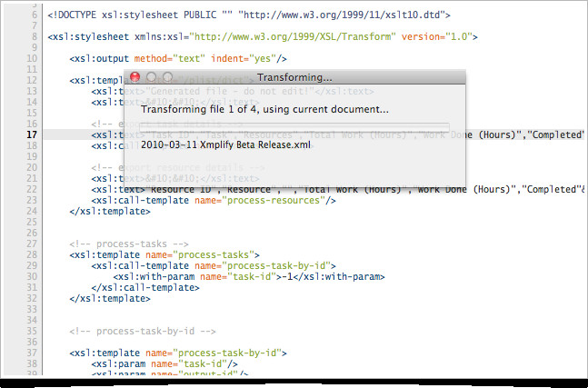The height and width of the screenshot is (388, 588).
Task: Click indent="yes" in the xsl:output line
Action: point(243,58)
